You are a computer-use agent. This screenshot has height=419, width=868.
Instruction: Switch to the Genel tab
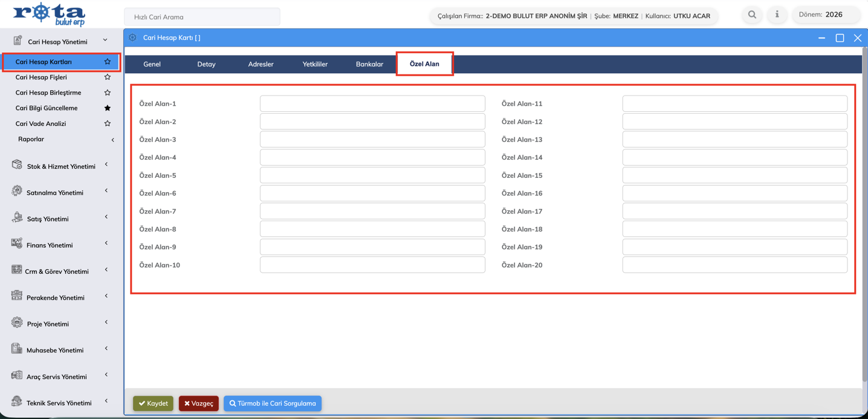[152, 64]
